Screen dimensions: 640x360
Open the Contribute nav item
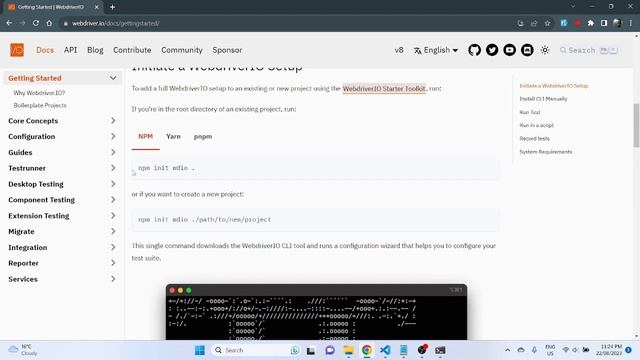[x=132, y=50]
